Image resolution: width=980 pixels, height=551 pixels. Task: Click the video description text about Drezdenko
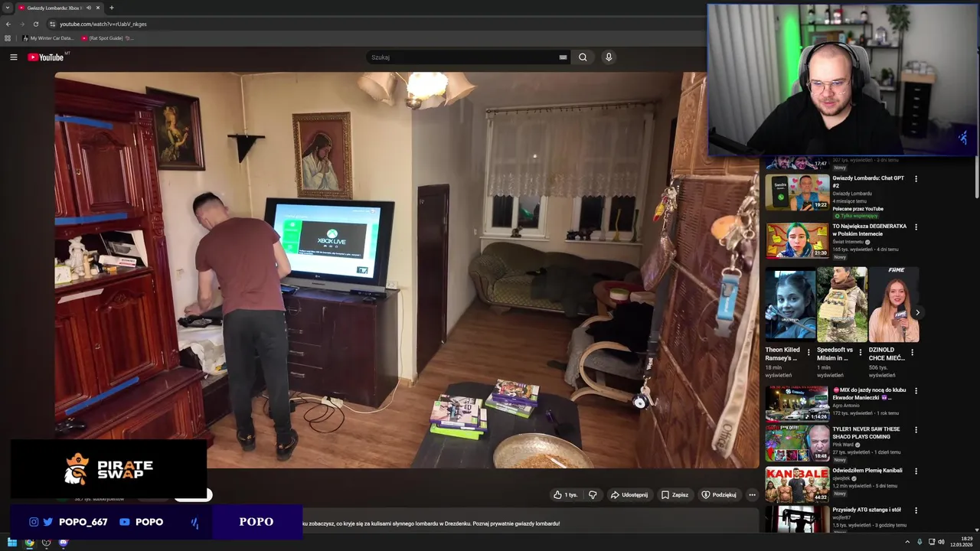pyautogui.click(x=431, y=523)
